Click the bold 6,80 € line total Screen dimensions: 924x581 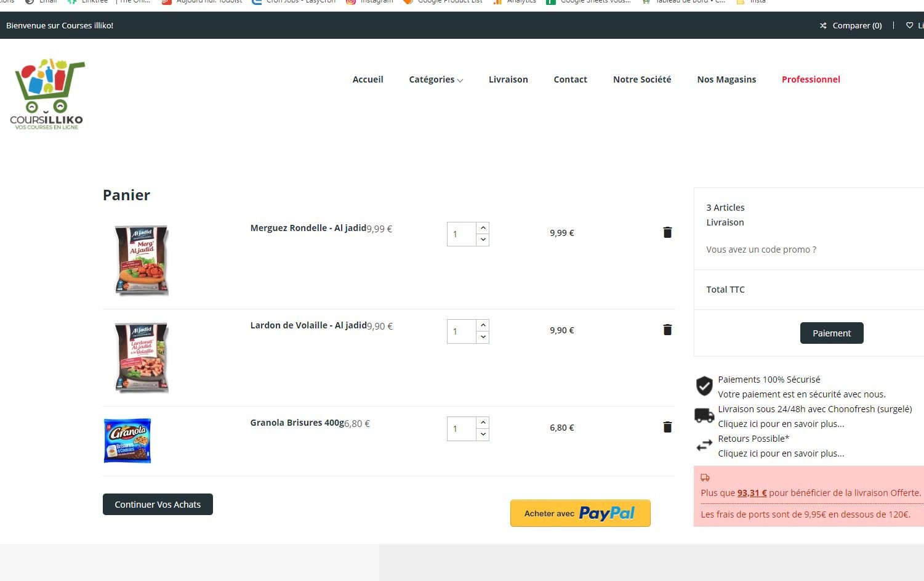click(562, 428)
